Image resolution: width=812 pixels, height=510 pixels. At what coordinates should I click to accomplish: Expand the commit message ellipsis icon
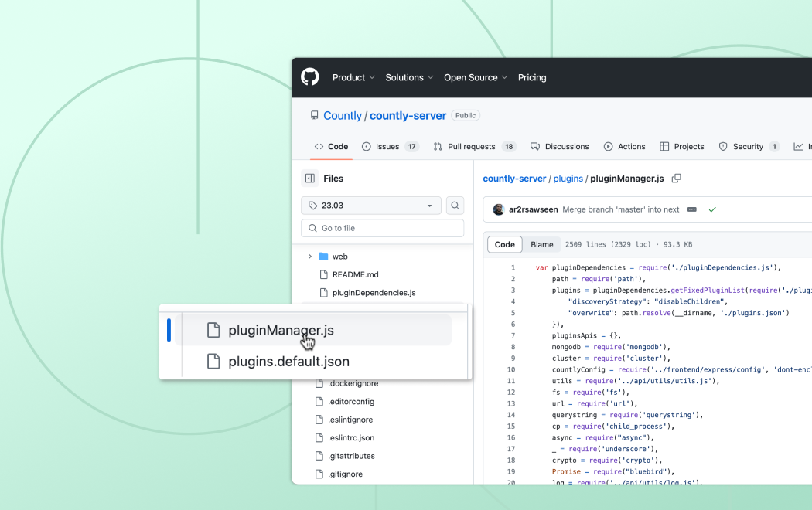pyautogui.click(x=691, y=209)
